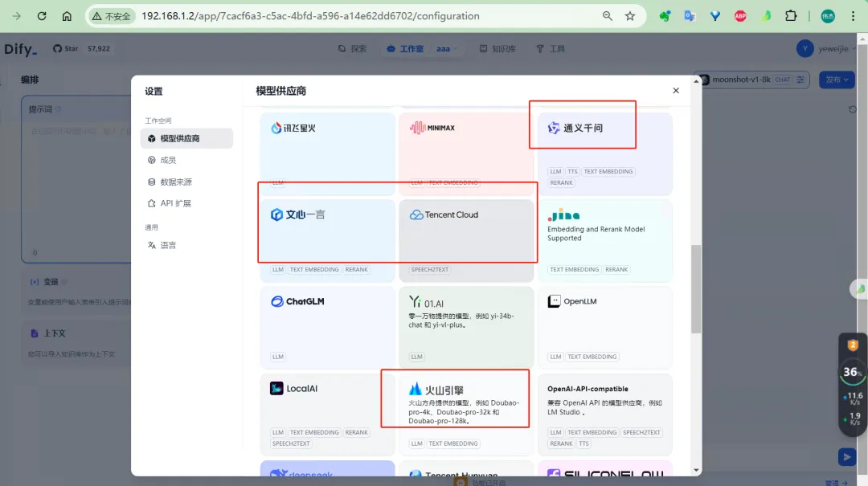This screenshot has width=868, height=486.
Task: Click the ABP ad blocker extension icon
Action: 739,14
